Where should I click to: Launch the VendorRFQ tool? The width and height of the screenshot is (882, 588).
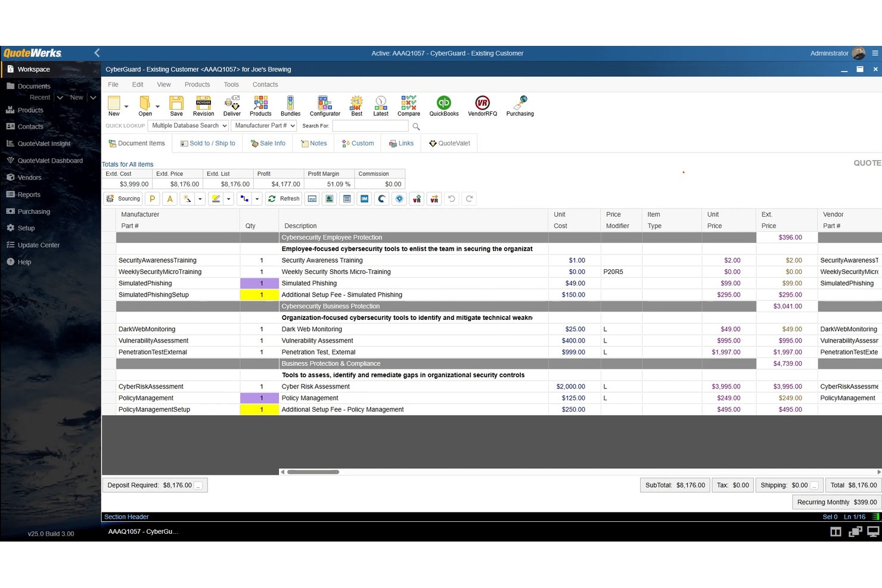tap(482, 106)
